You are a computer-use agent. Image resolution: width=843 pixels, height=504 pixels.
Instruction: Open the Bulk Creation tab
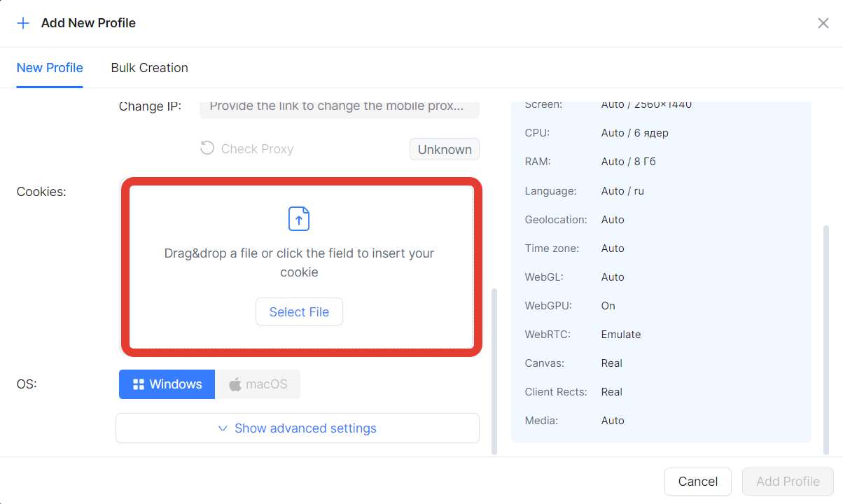click(149, 68)
